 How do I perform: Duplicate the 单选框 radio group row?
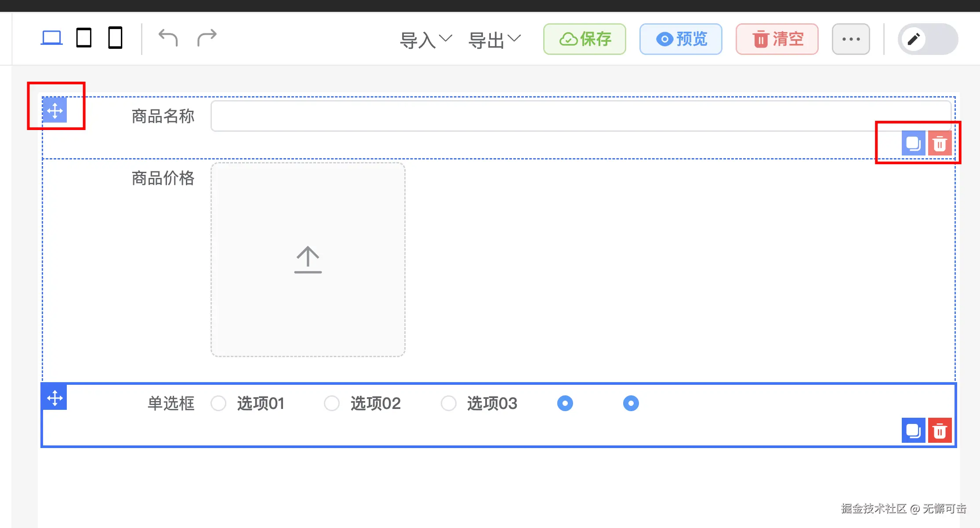click(x=913, y=430)
